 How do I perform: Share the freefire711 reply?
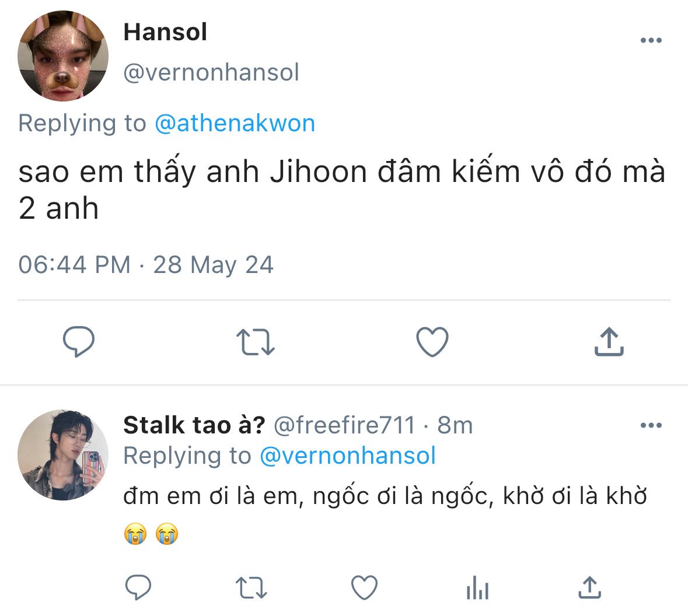tap(589, 587)
